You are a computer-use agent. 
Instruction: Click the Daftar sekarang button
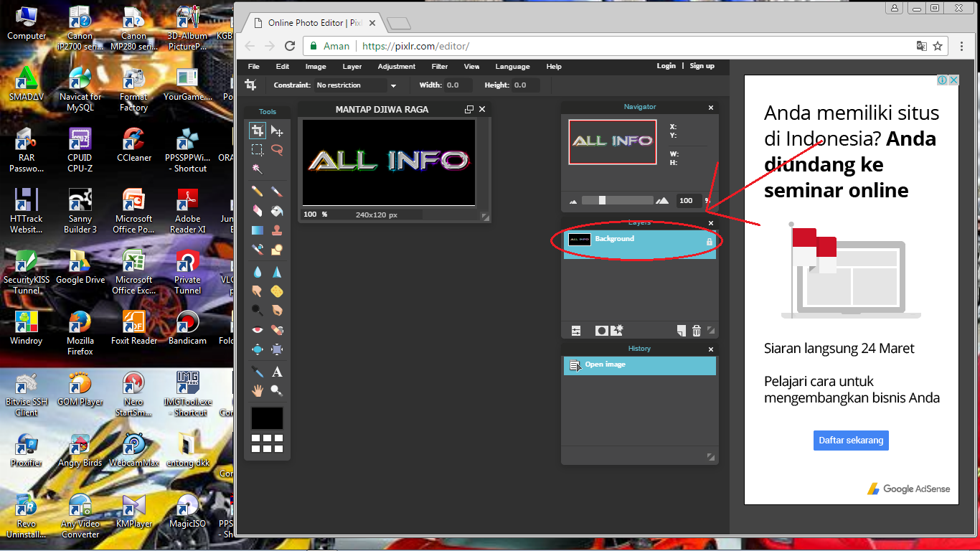[x=851, y=440]
